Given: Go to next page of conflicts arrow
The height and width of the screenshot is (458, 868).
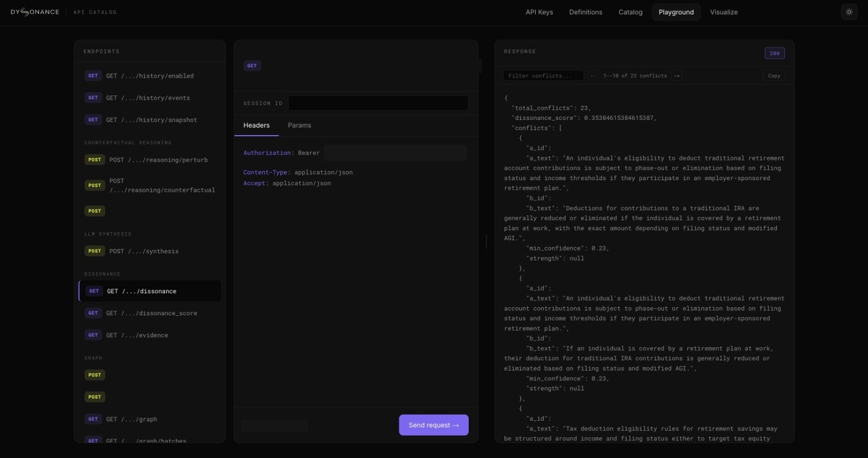Looking at the screenshot, I should (x=676, y=76).
